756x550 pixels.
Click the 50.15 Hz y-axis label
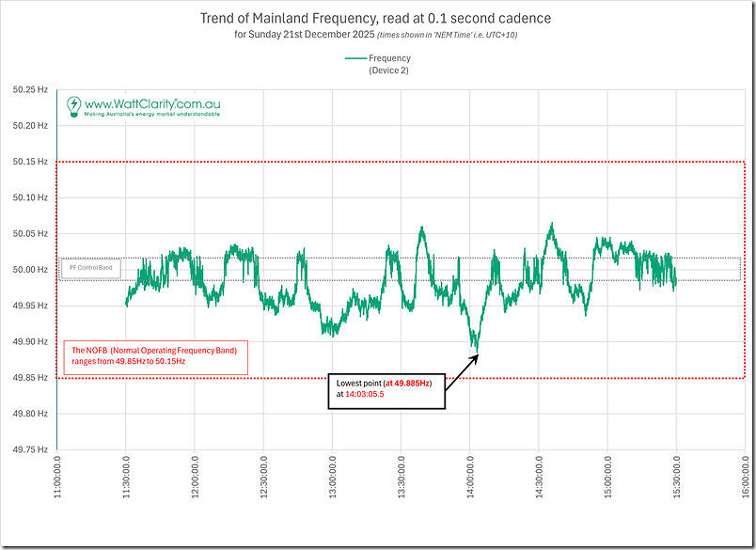pyautogui.click(x=30, y=162)
